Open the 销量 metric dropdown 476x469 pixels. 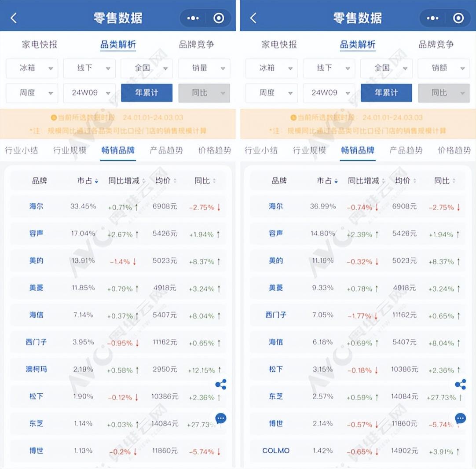[x=204, y=69]
